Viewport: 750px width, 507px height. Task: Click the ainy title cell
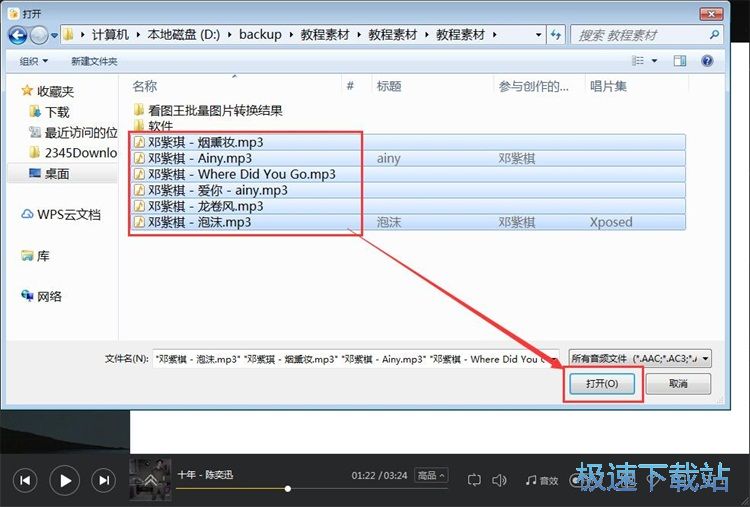coord(388,158)
